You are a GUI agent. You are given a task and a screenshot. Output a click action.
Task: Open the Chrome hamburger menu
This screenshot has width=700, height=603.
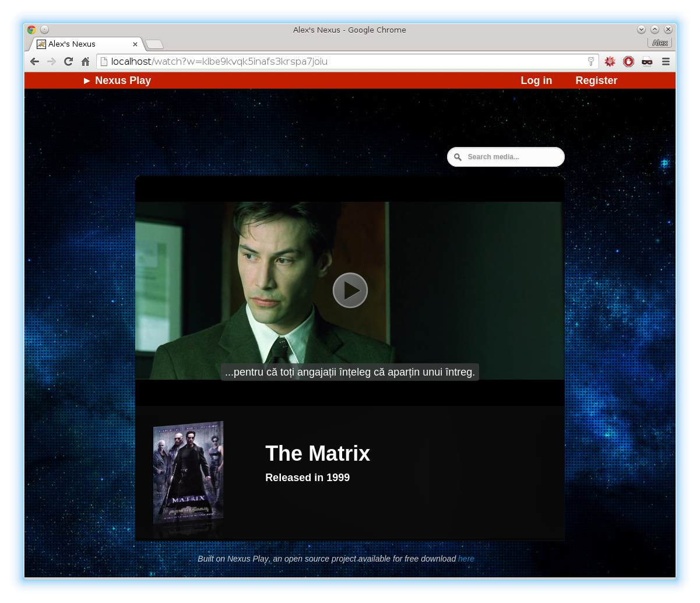click(666, 62)
